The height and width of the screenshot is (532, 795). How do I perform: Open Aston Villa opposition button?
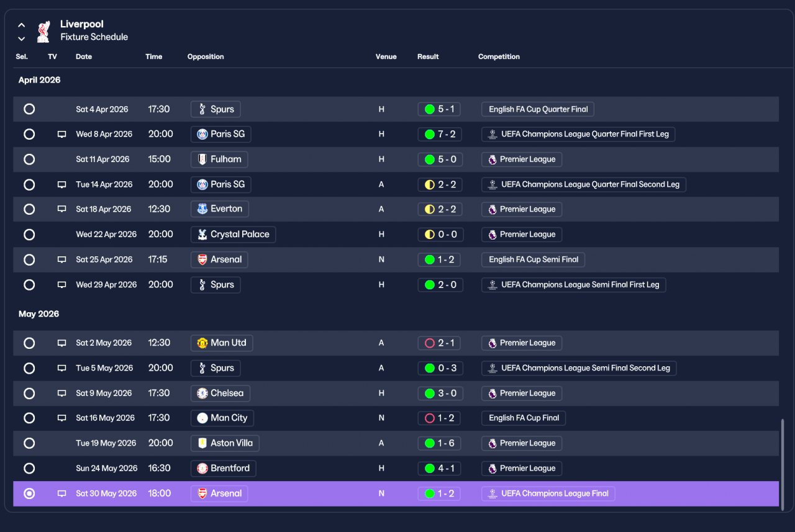[225, 443]
